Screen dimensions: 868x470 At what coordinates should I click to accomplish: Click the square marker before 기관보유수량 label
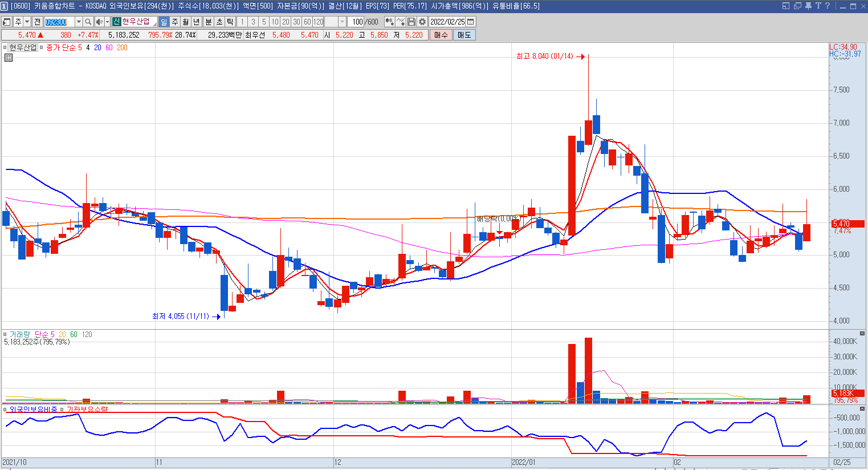click(x=63, y=410)
